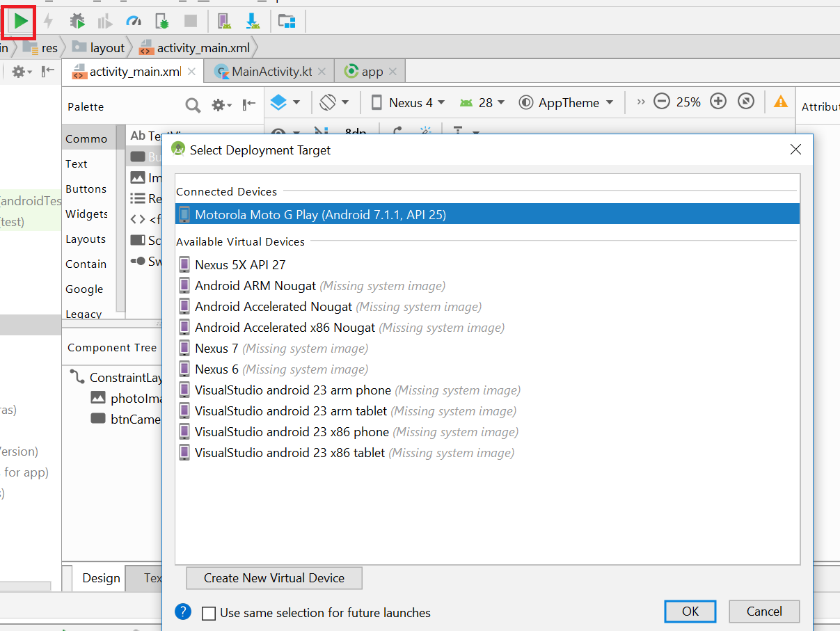Start debugging with the bug icon
The height and width of the screenshot is (631, 840).
coord(77,22)
